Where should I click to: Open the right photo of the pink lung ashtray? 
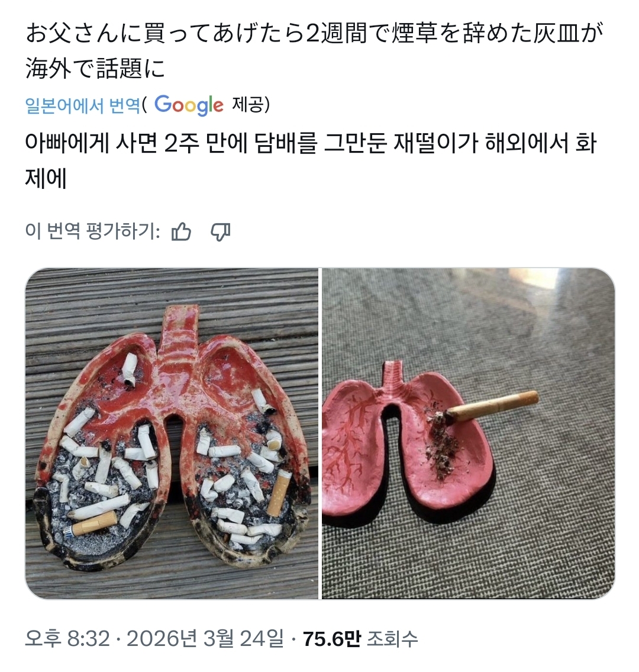click(468, 433)
